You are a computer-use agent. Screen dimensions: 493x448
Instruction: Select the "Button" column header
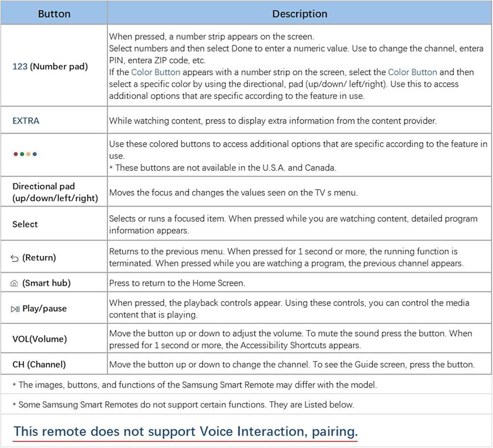[54, 13]
